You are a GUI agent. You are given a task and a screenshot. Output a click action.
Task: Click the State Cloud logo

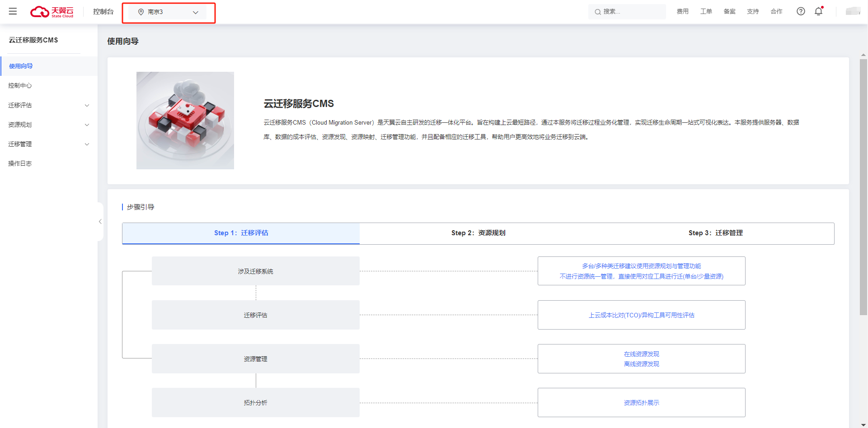pyautogui.click(x=52, y=12)
